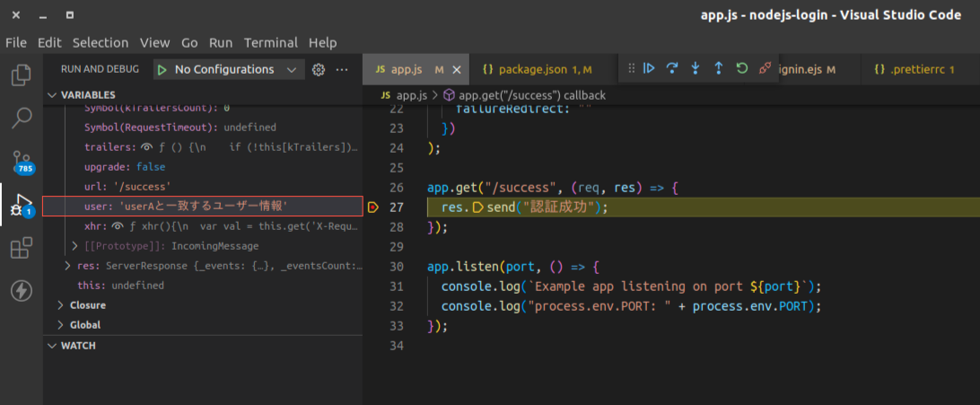The width and height of the screenshot is (980, 405).
Task: Close the app.js tab
Action: [456, 69]
